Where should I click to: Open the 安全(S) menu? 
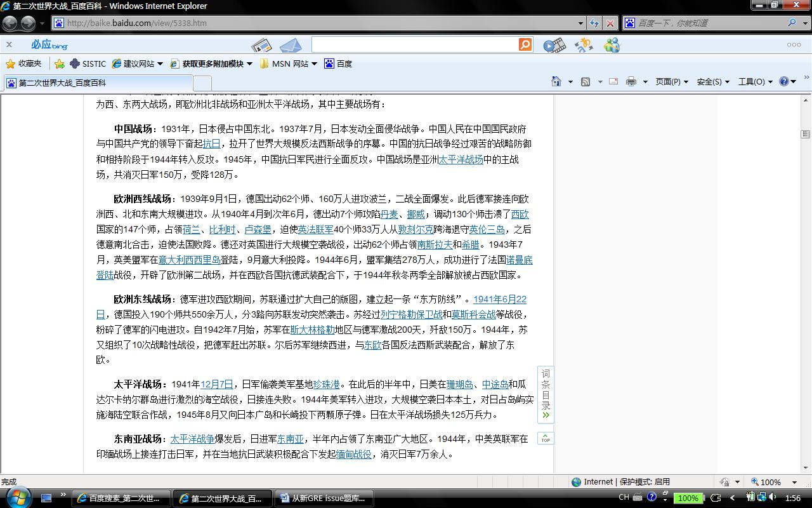point(713,81)
